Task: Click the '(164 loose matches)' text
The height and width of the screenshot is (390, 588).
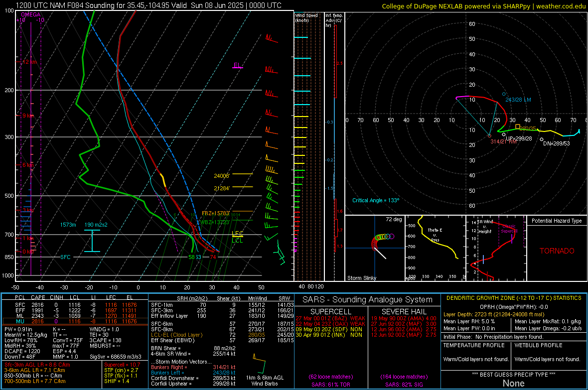Action: (x=404, y=377)
